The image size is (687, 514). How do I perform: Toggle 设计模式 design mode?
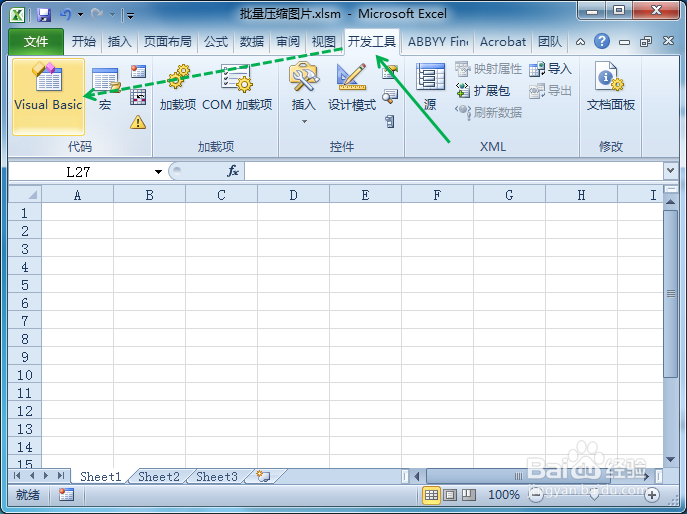[352, 88]
